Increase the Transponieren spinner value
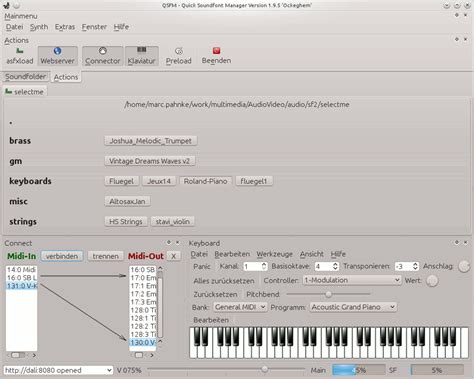474x379 pixels. [x=415, y=264]
